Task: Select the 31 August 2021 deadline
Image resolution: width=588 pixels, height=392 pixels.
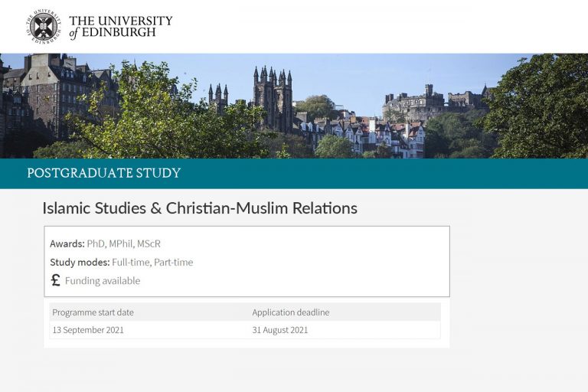Action: click(280, 330)
